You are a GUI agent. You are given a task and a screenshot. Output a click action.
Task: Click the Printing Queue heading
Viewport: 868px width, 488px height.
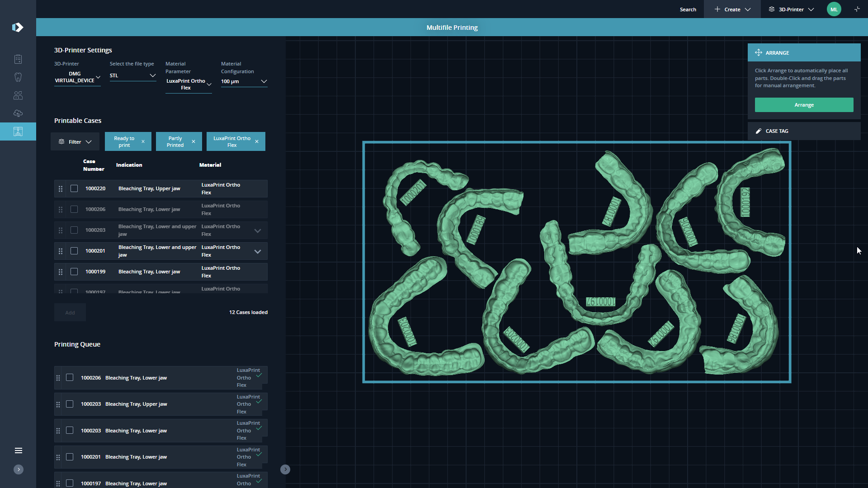point(77,344)
